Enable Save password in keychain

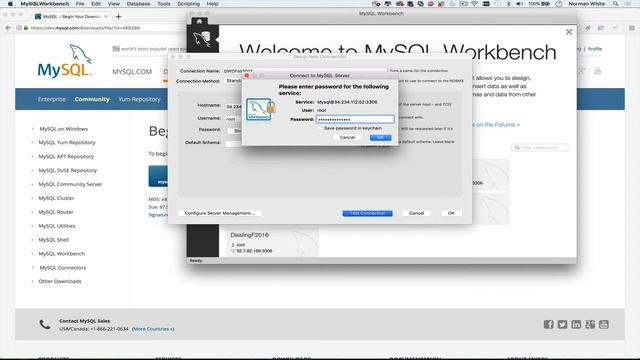[320, 128]
